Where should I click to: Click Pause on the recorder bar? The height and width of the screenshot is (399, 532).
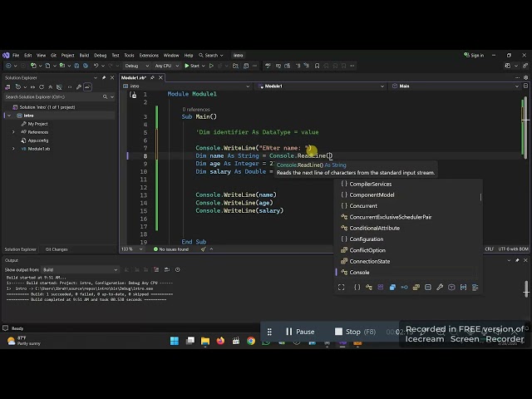tap(300, 332)
